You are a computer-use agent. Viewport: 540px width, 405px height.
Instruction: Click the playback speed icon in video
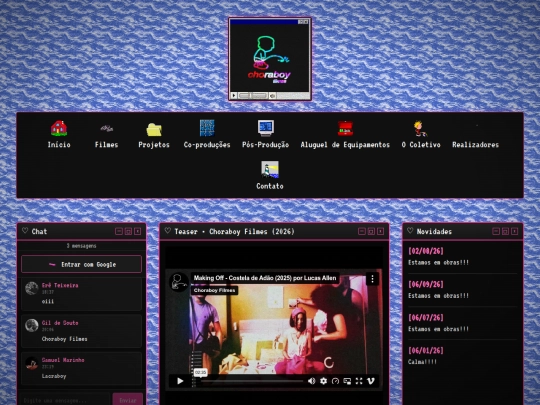(335, 381)
